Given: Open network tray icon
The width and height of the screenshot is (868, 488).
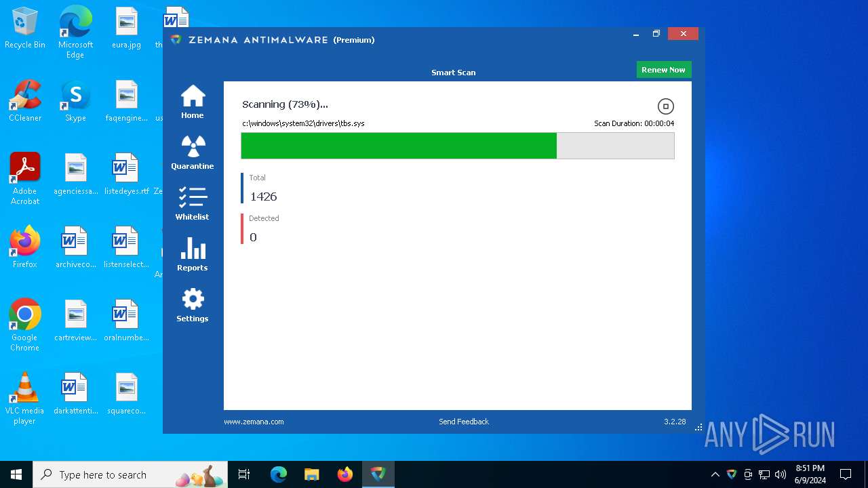Looking at the screenshot, I should 764,474.
